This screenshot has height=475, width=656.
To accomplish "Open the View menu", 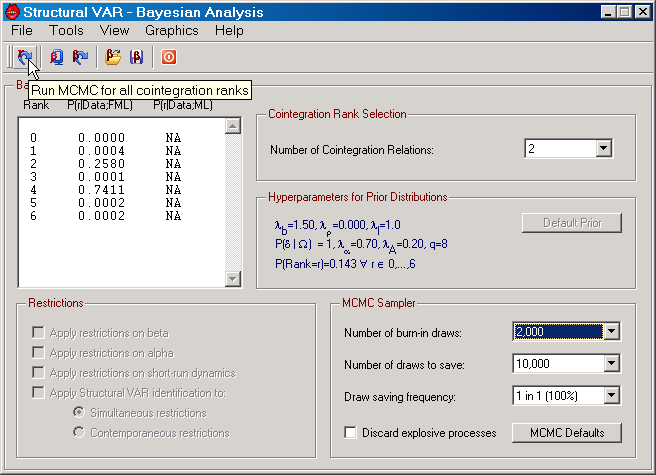I will point(114,31).
